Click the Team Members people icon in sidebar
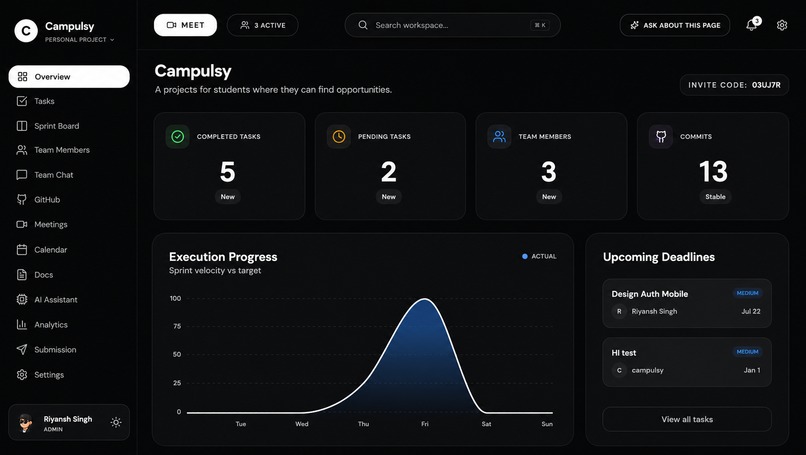Viewport: 806px width, 455px height. [x=22, y=150]
